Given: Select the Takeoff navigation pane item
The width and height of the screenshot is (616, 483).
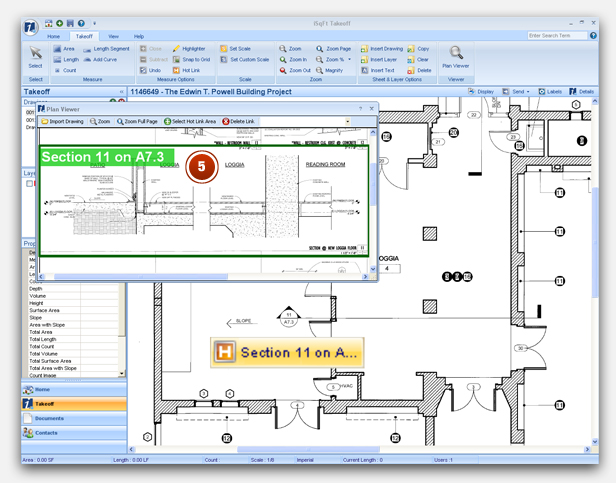Looking at the screenshot, I should click(74, 404).
